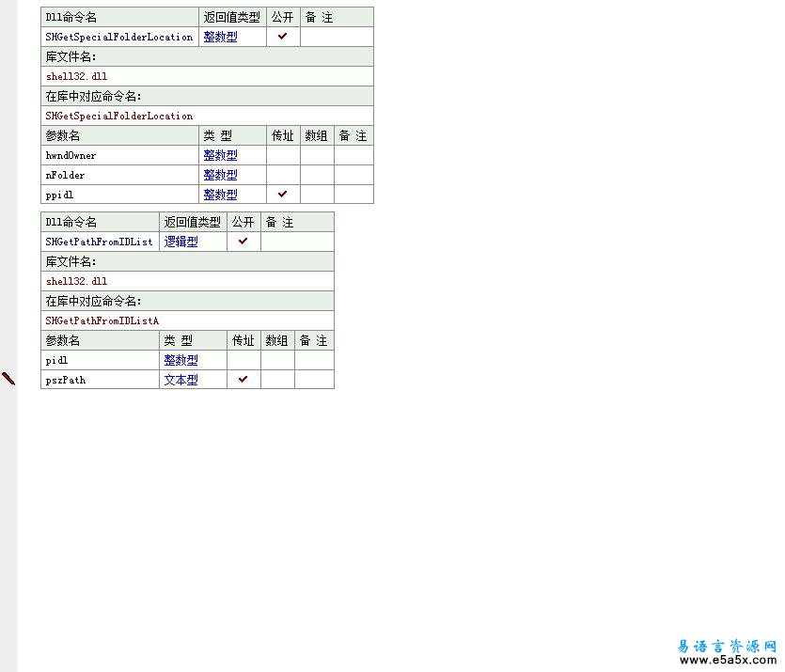This screenshot has height=672, width=785.
Task: Select the 文本型 type of pszPath
Action: point(181,380)
